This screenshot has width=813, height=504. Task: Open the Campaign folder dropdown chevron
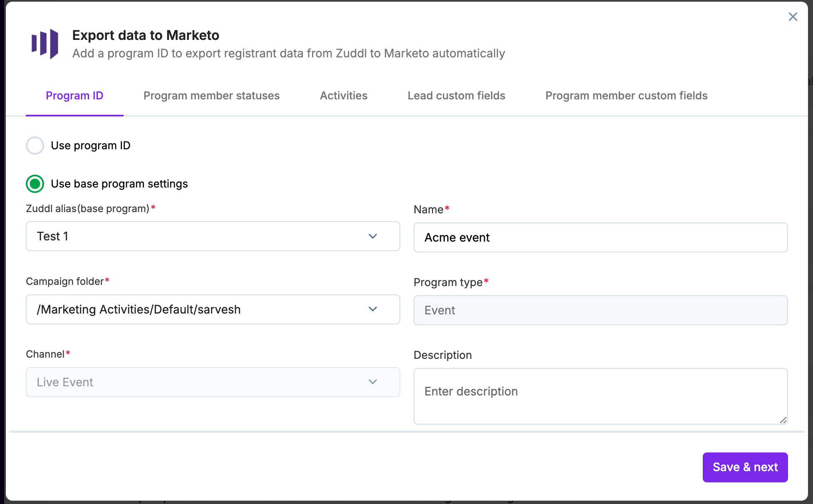(372, 309)
